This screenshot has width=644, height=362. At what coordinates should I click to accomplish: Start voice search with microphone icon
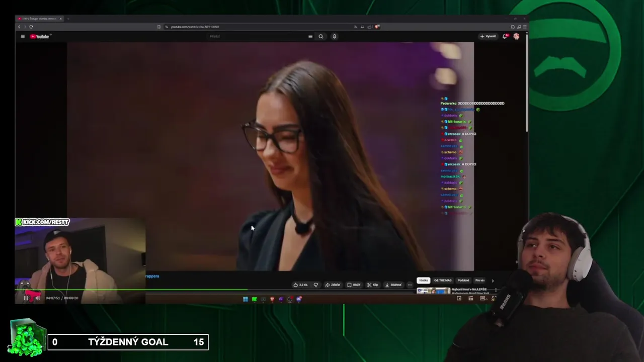click(x=334, y=36)
